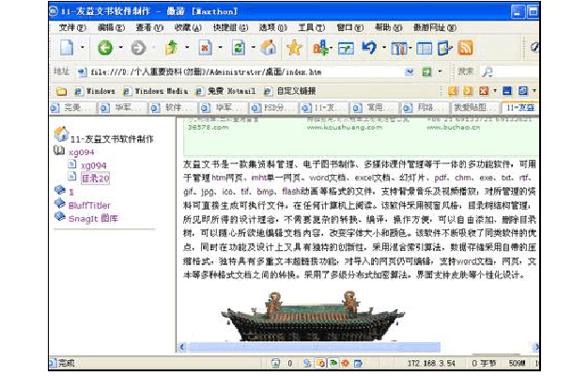Click the green icon in status bar
The width and height of the screenshot is (588, 376).
point(333,363)
